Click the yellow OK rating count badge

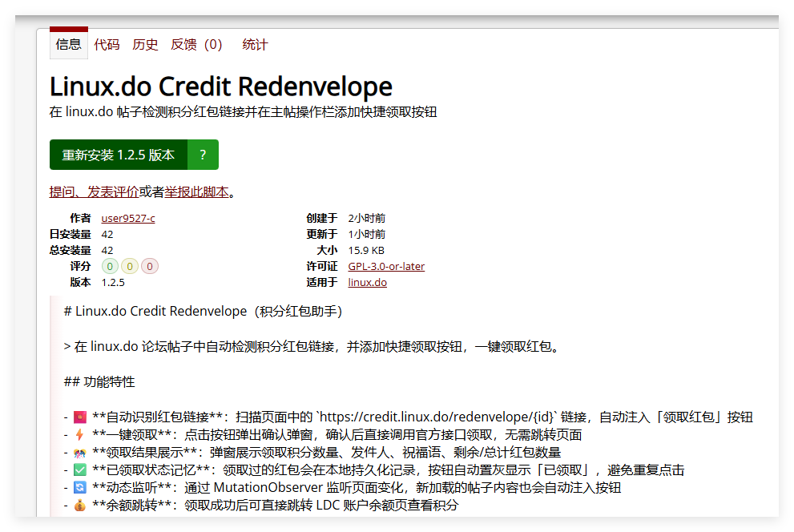click(x=130, y=266)
